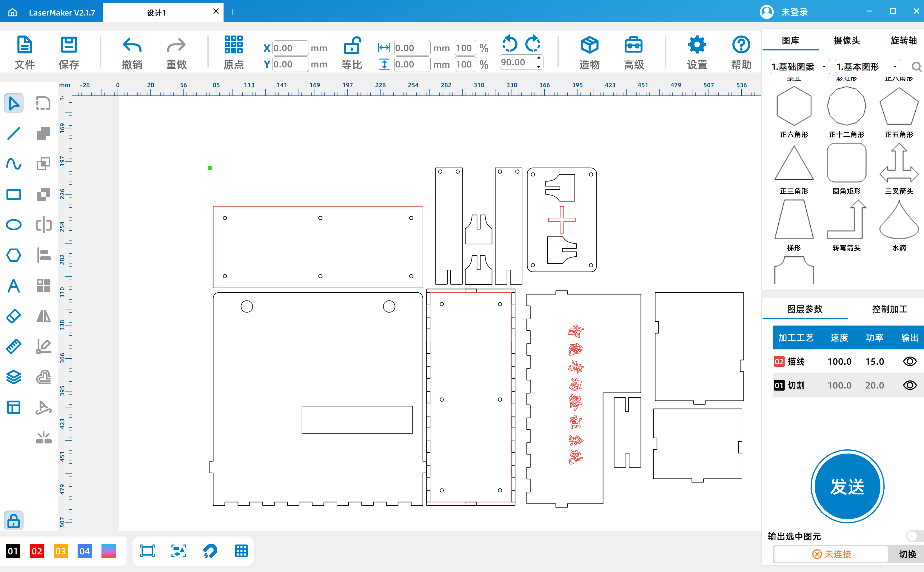This screenshot has width=924, height=572.
Task: Hide the 描线 layer output eye
Action: pos(909,361)
